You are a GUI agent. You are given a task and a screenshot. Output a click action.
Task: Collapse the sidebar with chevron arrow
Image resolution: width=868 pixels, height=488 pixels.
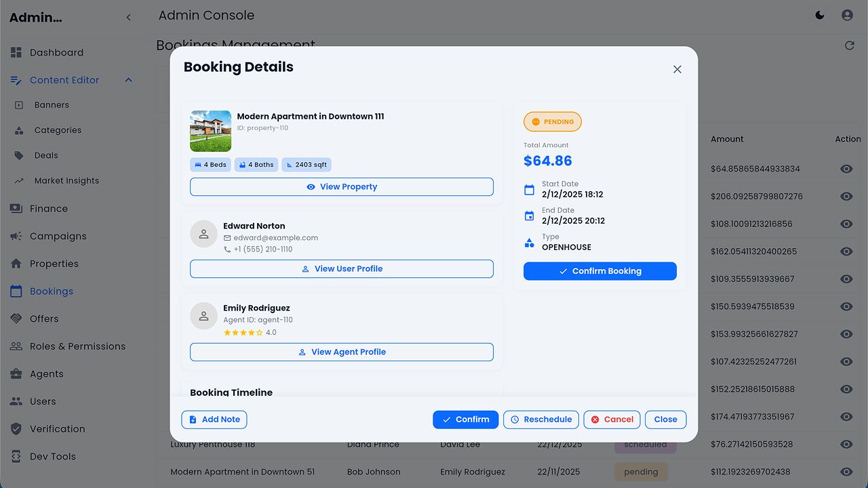pos(129,18)
